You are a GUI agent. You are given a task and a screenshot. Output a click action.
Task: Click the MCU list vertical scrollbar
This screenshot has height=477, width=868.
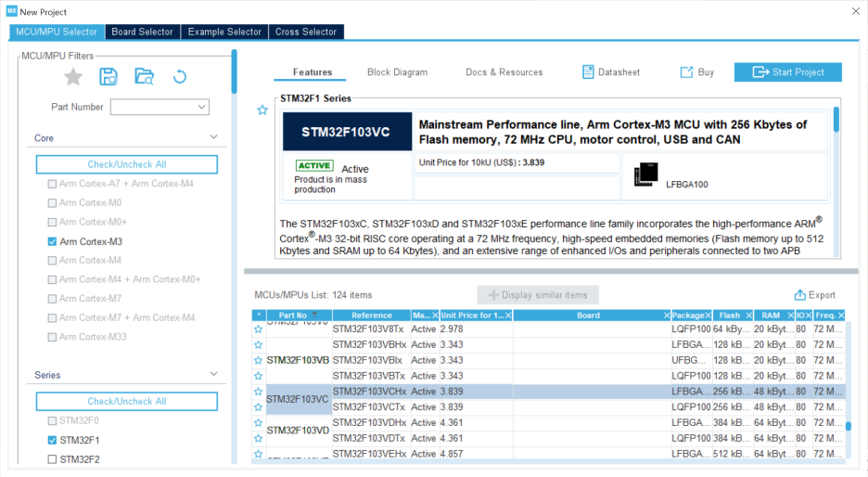pos(849,427)
